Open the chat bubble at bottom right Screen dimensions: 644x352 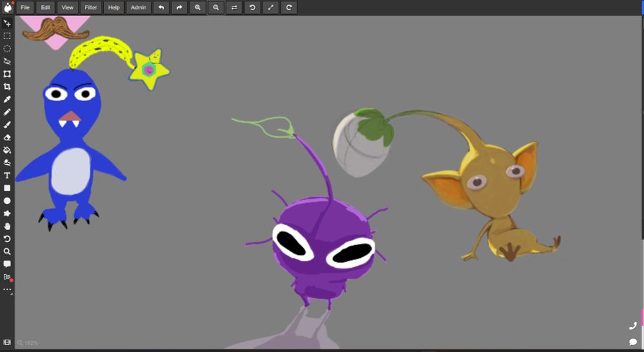coord(633,342)
